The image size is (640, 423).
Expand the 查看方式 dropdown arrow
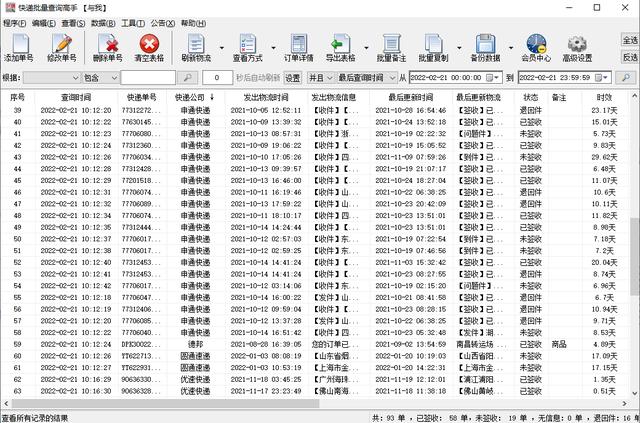[273, 48]
